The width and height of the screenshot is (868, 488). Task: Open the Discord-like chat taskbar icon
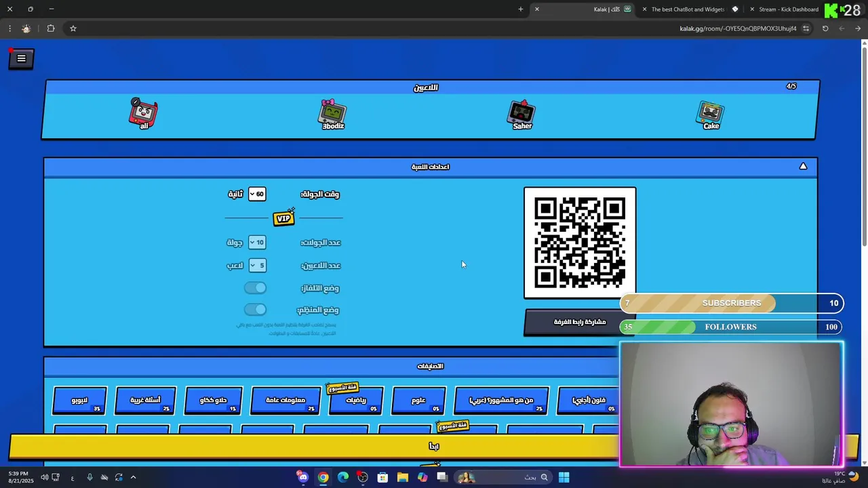303,477
